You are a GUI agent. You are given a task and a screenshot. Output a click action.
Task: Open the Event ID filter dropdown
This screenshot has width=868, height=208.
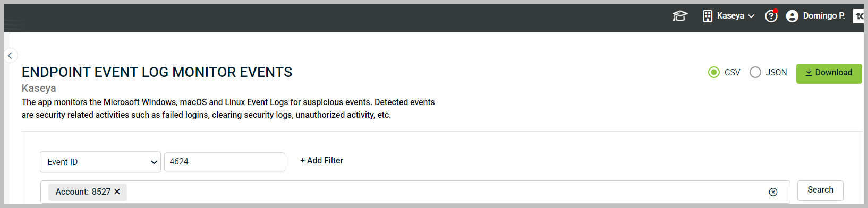[x=100, y=162]
